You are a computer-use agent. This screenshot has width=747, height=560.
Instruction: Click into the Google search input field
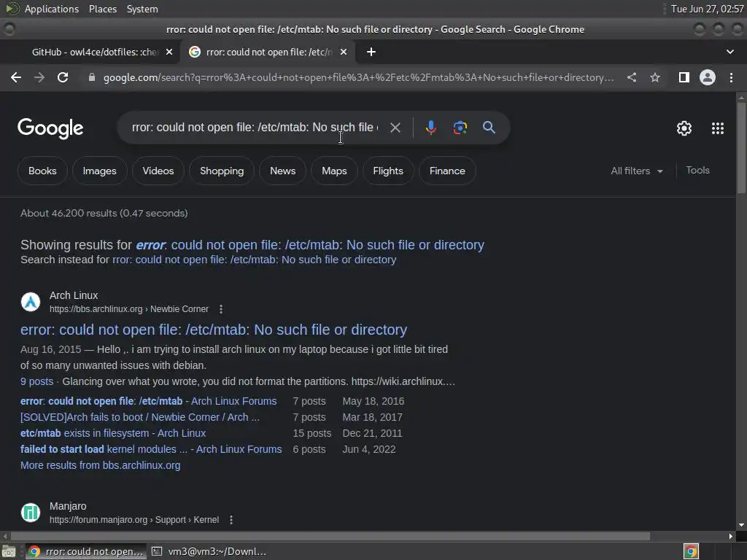255,128
